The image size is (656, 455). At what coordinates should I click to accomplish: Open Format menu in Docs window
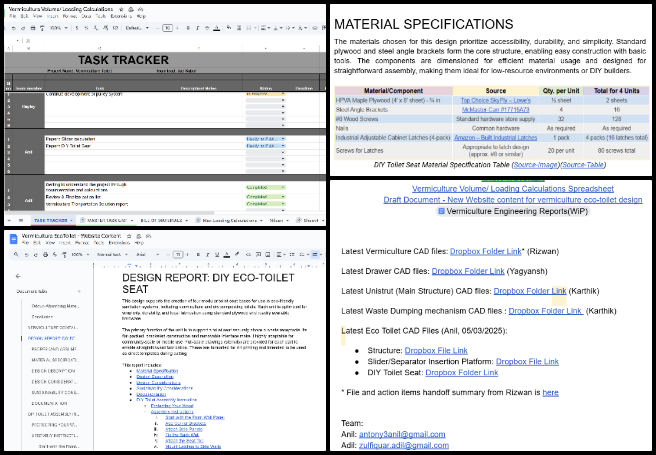point(82,243)
